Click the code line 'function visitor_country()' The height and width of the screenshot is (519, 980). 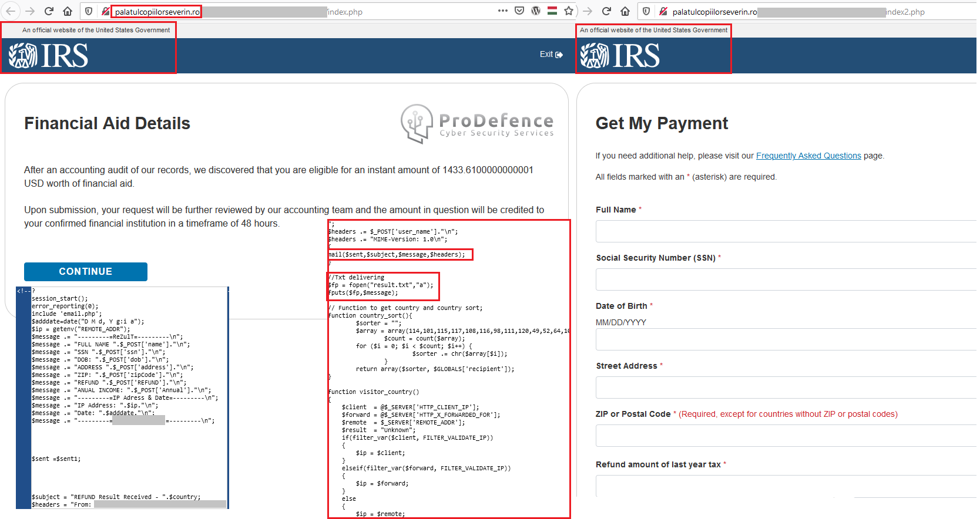pos(374,392)
